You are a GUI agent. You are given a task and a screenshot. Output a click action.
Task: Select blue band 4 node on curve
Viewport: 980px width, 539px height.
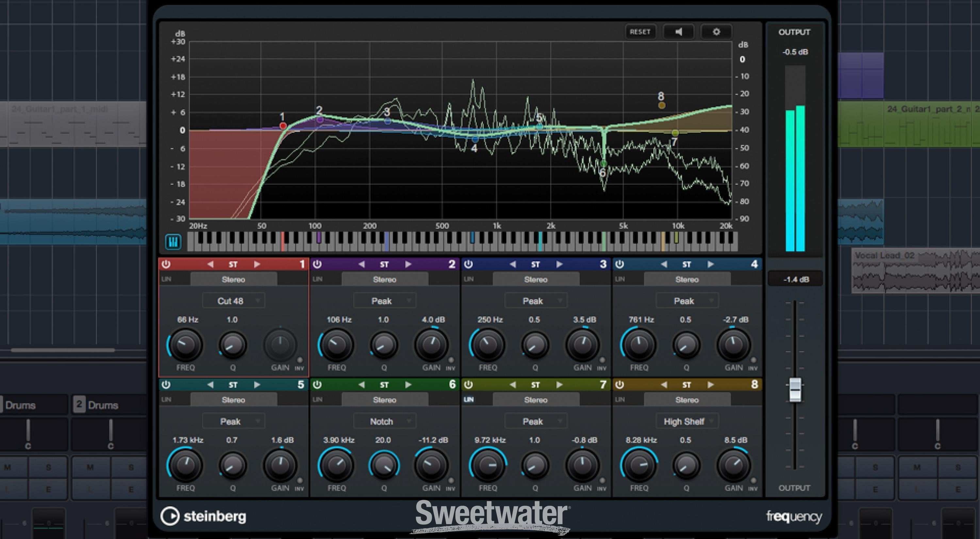475,139
